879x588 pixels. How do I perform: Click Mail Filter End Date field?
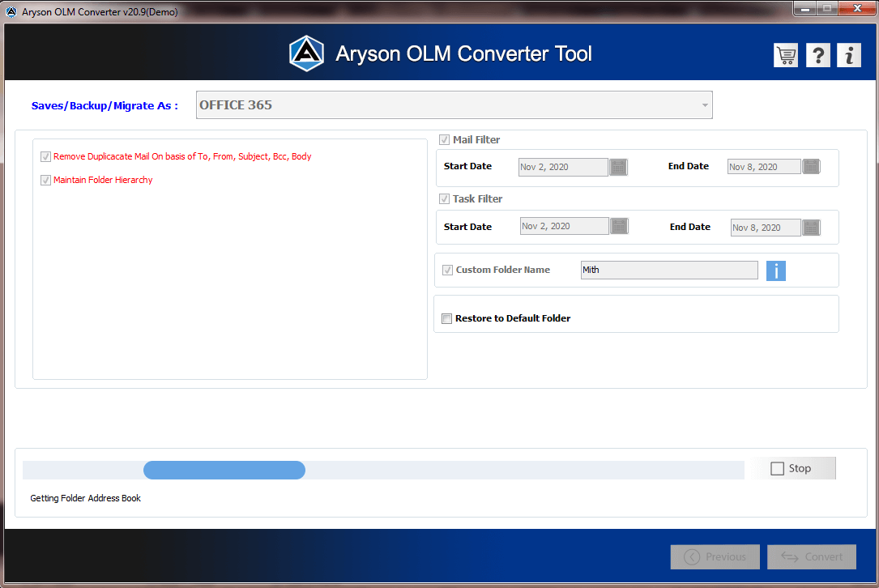pyautogui.click(x=764, y=167)
